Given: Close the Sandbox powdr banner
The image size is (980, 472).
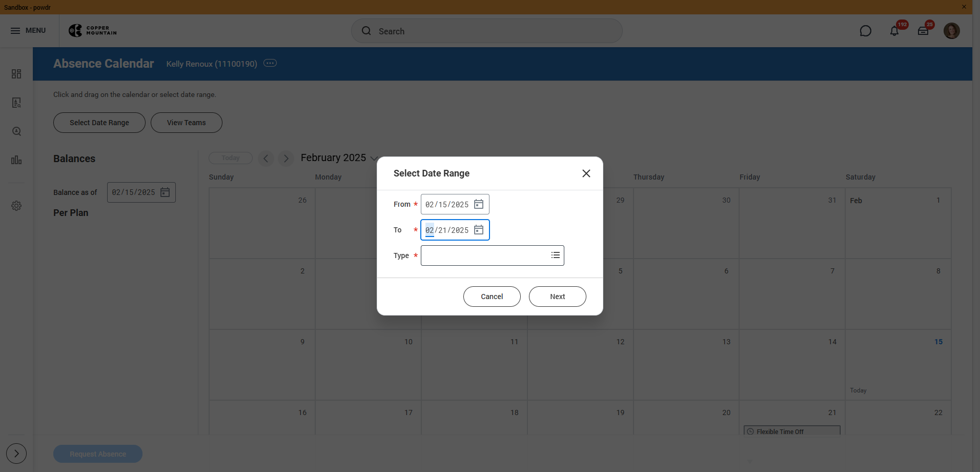Looking at the screenshot, I should coord(964,7).
